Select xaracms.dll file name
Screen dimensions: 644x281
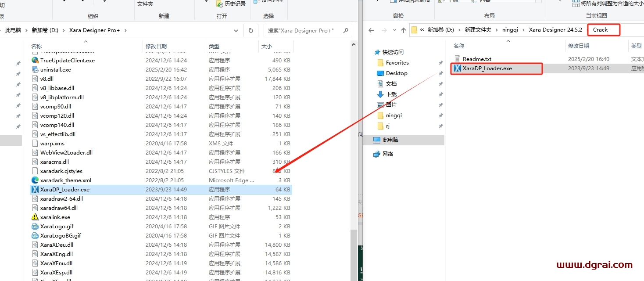(54, 162)
